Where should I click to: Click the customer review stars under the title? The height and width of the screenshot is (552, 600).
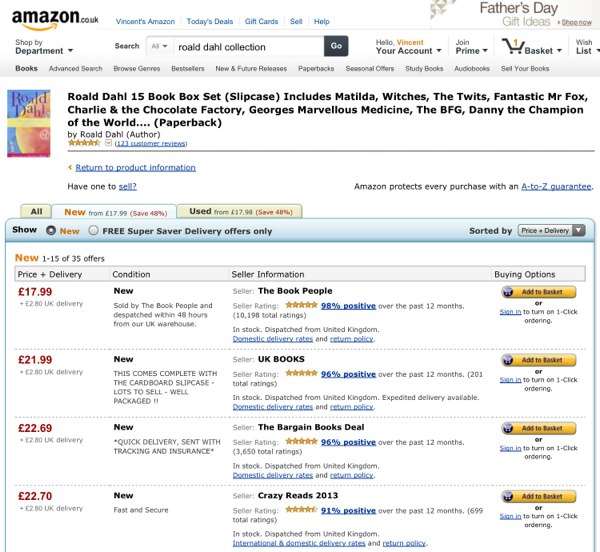[84, 143]
